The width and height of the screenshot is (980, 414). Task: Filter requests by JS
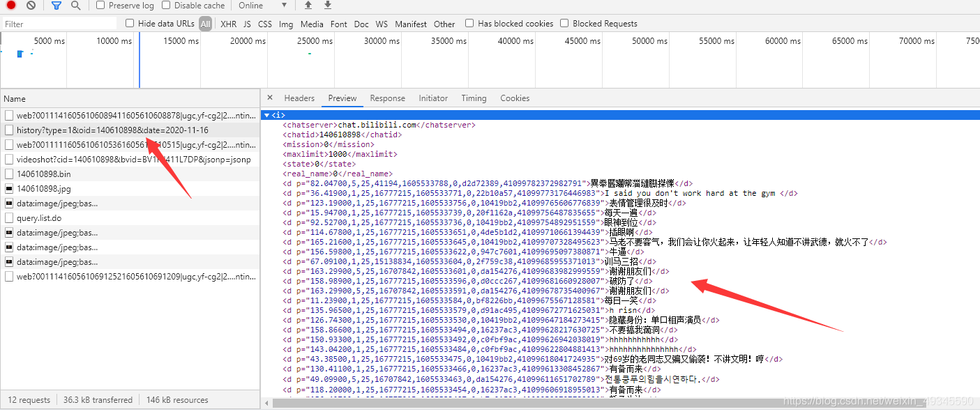[x=247, y=24]
